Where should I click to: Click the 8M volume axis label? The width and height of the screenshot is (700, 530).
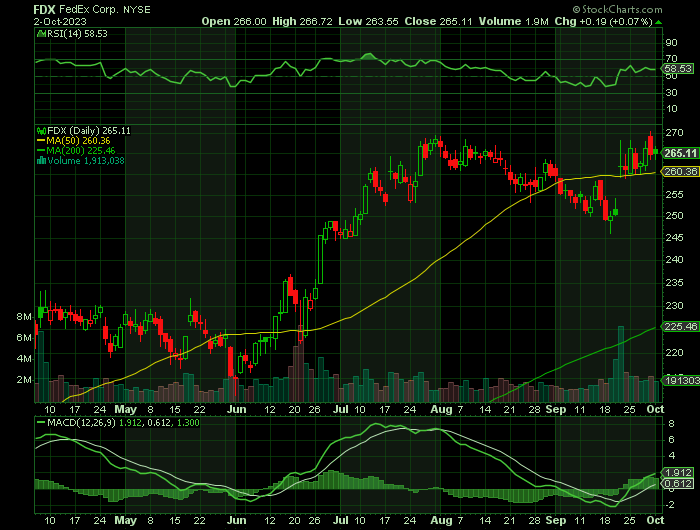24,317
